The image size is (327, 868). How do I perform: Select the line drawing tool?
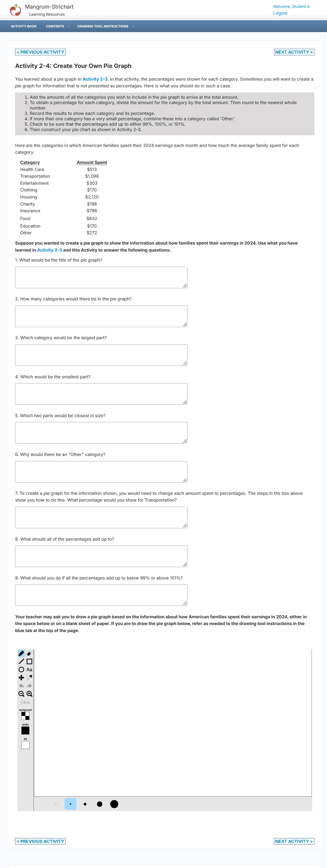(21, 661)
